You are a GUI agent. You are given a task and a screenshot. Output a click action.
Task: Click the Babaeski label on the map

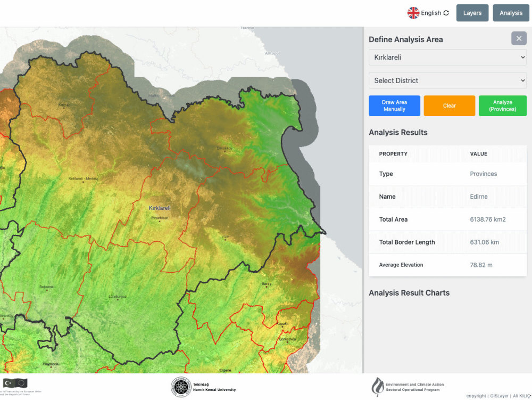(x=47, y=287)
